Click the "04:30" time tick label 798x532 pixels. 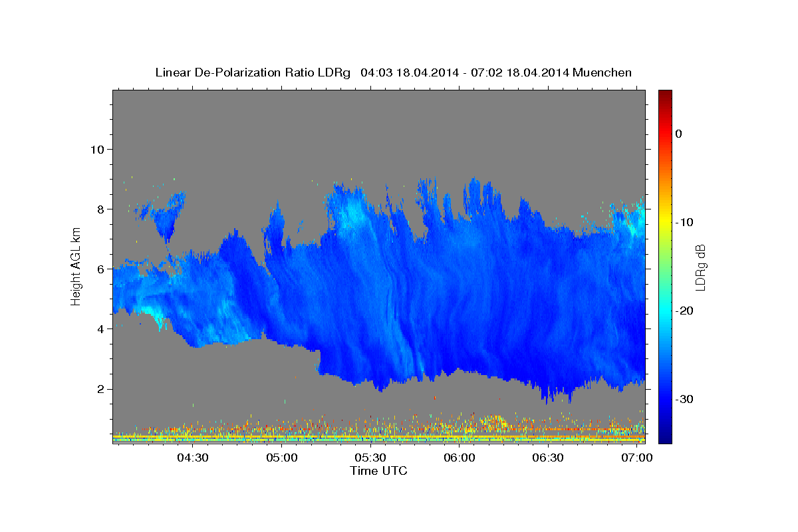click(193, 458)
